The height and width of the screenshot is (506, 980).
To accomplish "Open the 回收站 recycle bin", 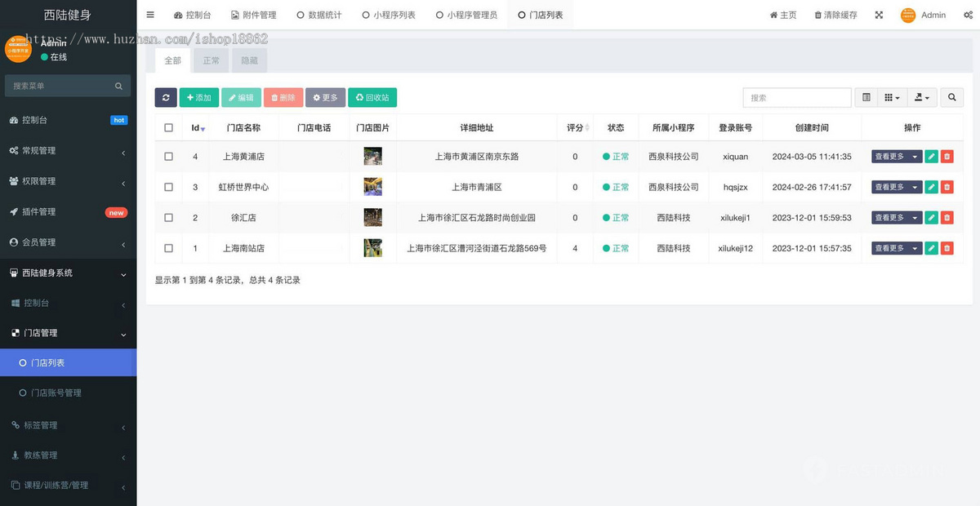I will pos(372,97).
